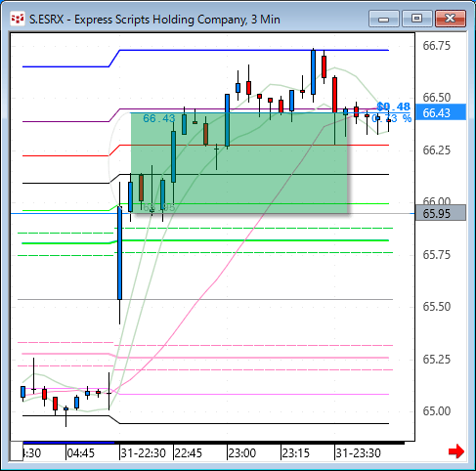Click the window title S.ESRX Express Scripts
The width and height of the screenshot is (476, 471).
[154, 20]
